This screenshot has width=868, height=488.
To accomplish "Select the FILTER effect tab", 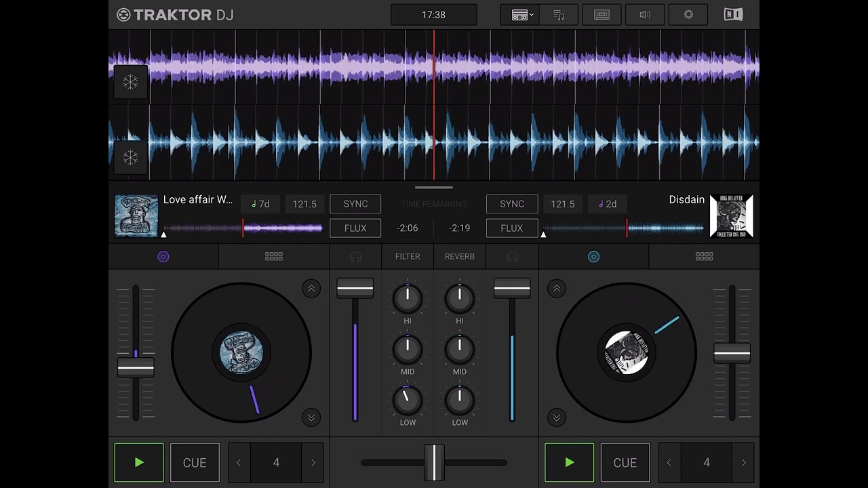I will click(x=408, y=257).
